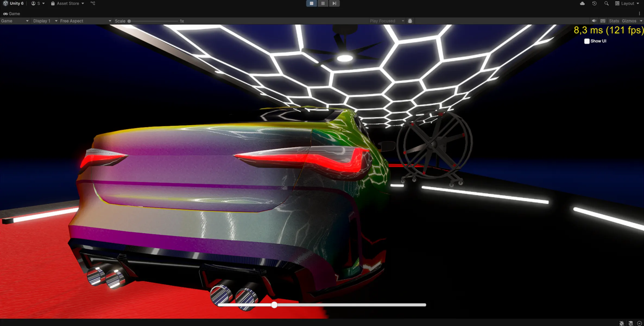Stop play mode with the stop button
Viewport: 644px width, 326px height.
[311, 3]
